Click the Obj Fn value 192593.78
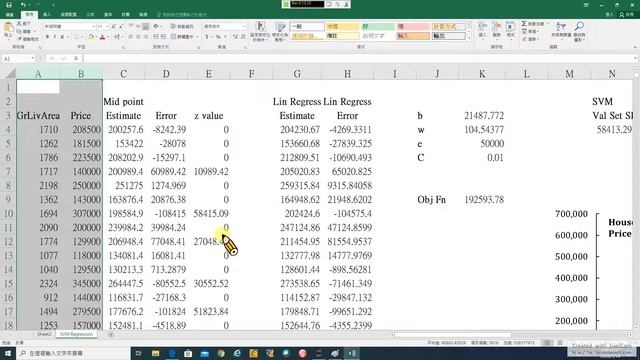Image resolution: width=640 pixels, height=360 pixels. coord(483,200)
